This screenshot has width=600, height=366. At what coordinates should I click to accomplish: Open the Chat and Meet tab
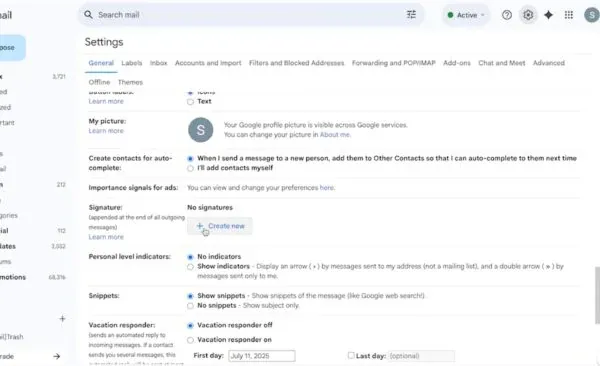[501, 63]
